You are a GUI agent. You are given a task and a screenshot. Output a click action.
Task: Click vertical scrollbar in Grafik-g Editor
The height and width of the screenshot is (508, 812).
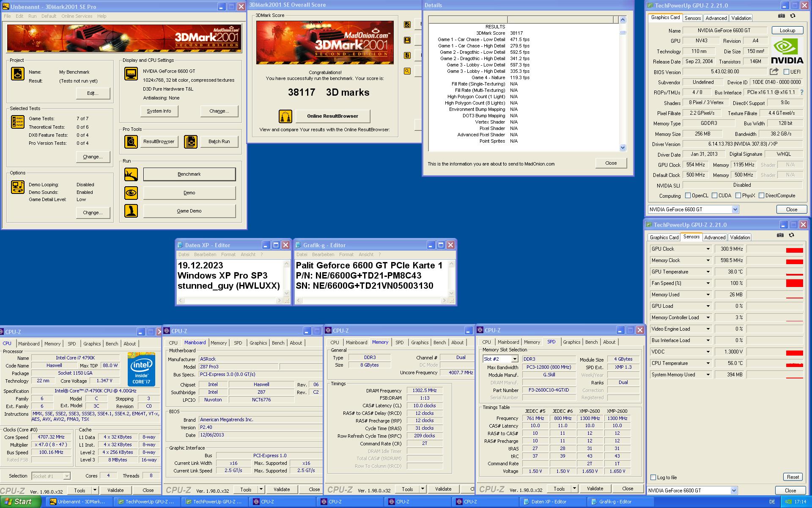coord(451,278)
